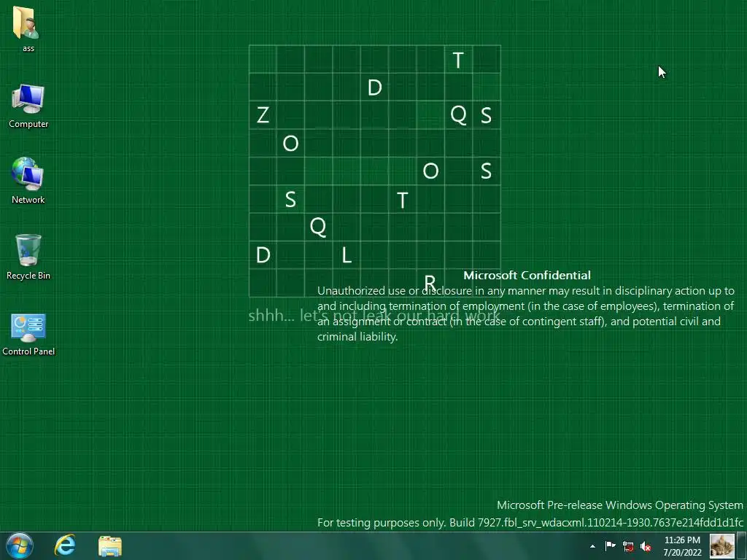Image resolution: width=747 pixels, height=560 pixels.
Task: Select the Recycle Bin icon
Action: (x=28, y=257)
